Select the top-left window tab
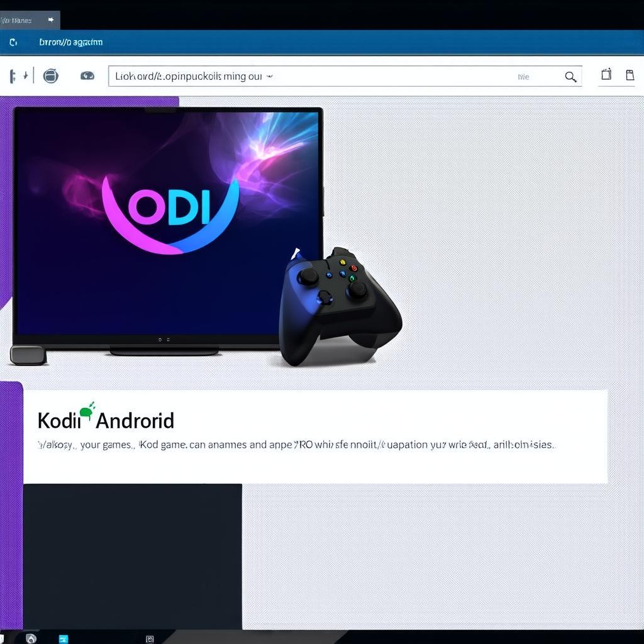This screenshot has width=644, height=644. 17,20
